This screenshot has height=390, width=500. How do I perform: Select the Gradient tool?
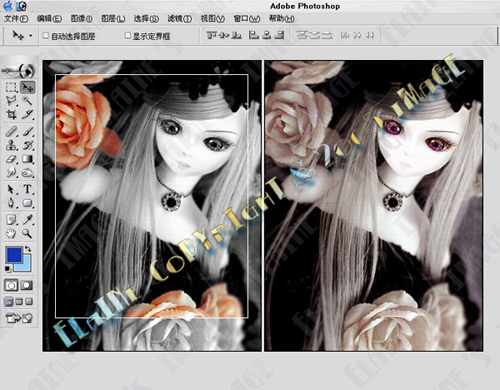click(x=27, y=159)
